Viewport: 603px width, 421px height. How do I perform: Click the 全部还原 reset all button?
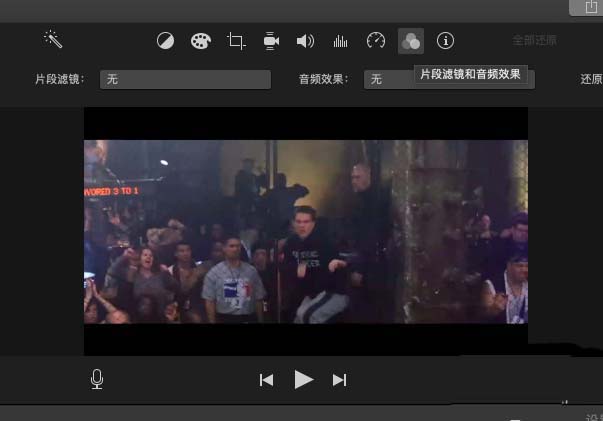534,40
